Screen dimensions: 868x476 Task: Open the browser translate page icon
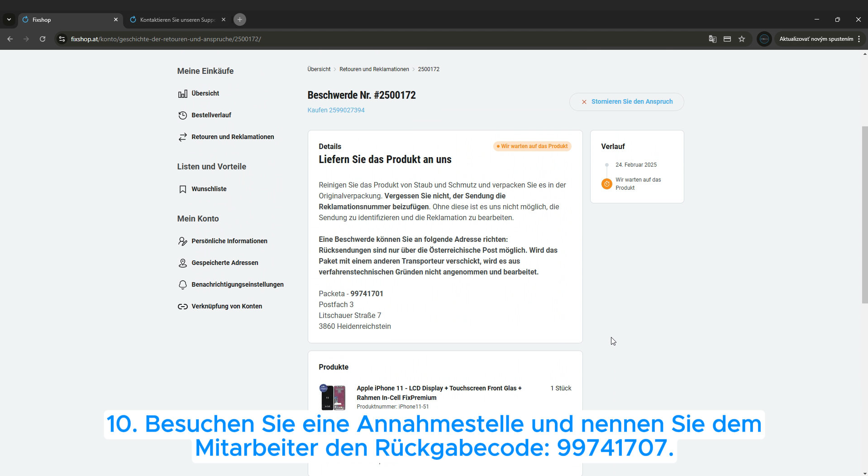point(712,39)
